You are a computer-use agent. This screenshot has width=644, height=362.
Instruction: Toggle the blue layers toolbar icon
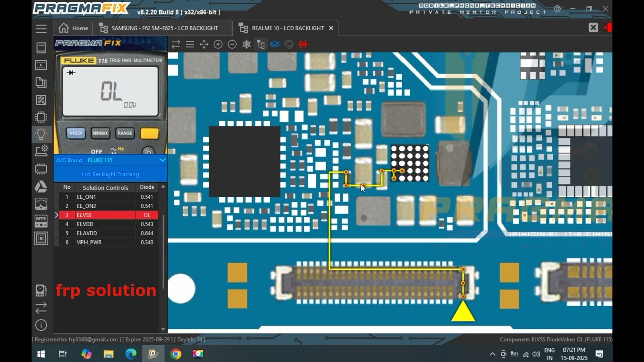(x=275, y=44)
